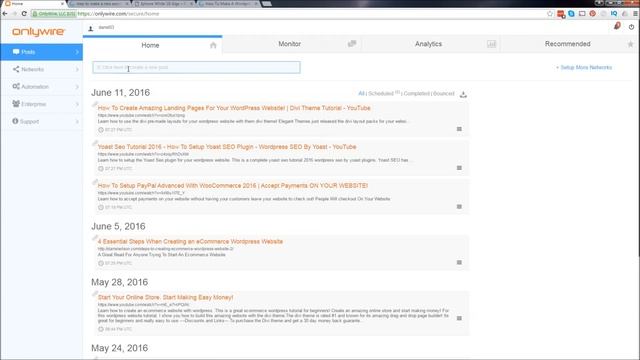Click the Automation gears icon

pos(16,86)
